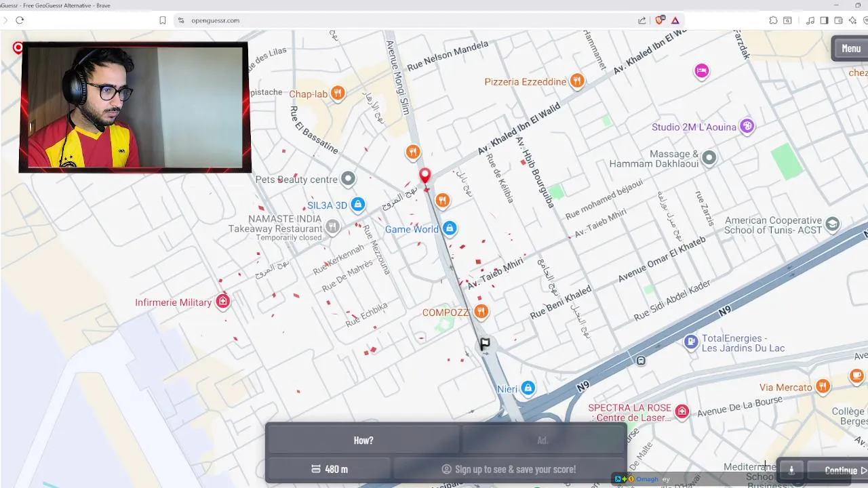This screenshot has width=868, height=488.
Task: Click the How? button
Action: tap(363, 441)
